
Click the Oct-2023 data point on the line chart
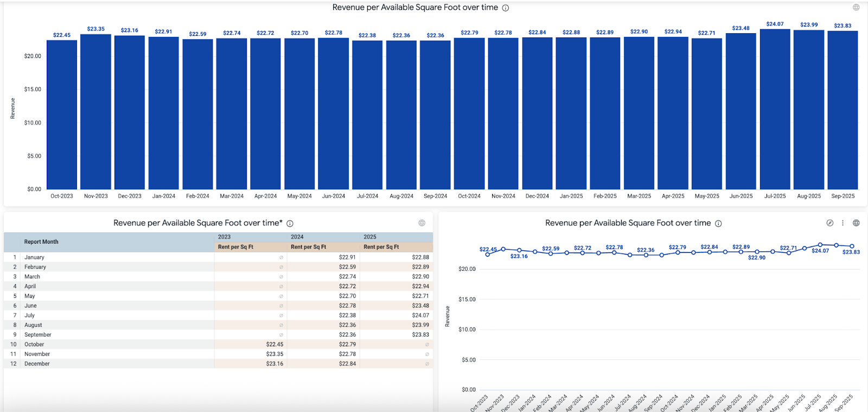click(487, 254)
